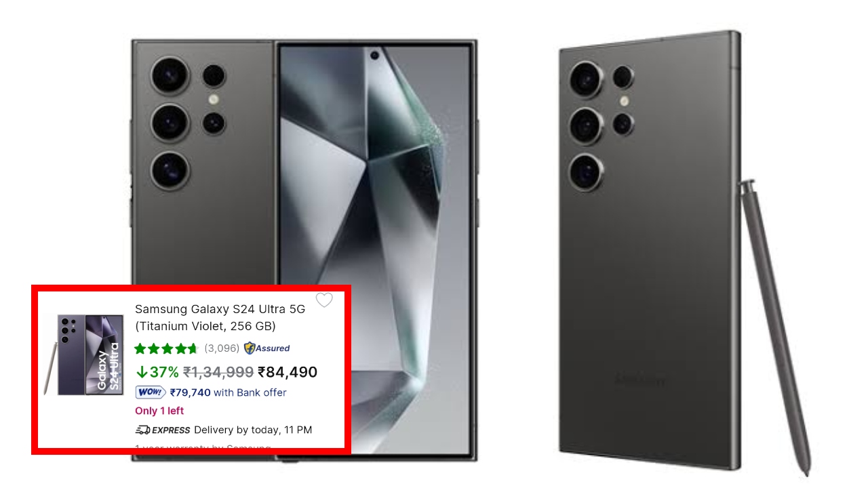Click the front camera punch-hole on display
This screenshot has height=488, width=868.
tap(374, 56)
